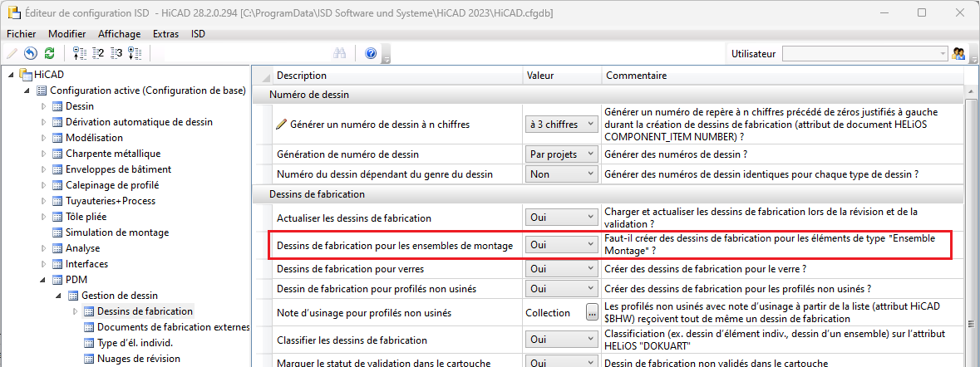Click the Commentaire column header

click(x=782, y=76)
